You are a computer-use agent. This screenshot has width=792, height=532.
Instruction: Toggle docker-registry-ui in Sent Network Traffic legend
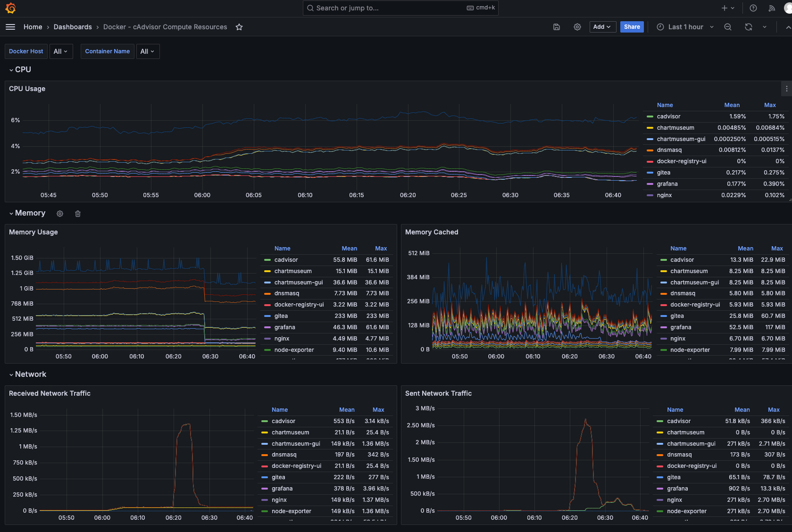[x=692, y=466]
